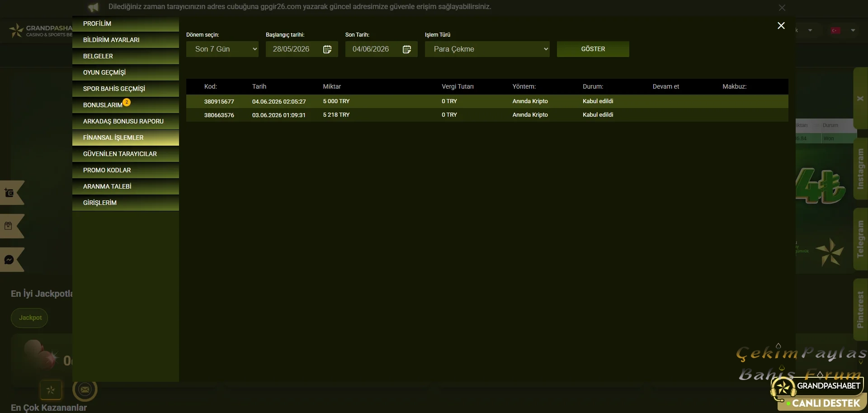
Task: Click the GÖSTER button
Action: pyautogui.click(x=593, y=49)
